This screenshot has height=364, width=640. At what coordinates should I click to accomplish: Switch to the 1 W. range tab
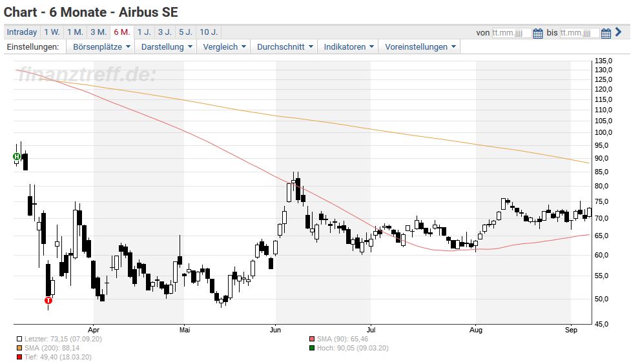pyautogui.click(x=52, y=32)
